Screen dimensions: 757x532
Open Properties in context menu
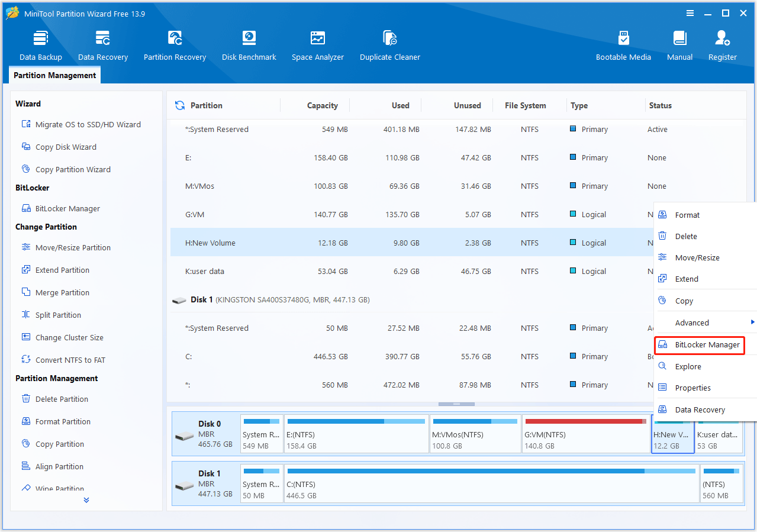point(706,388)
